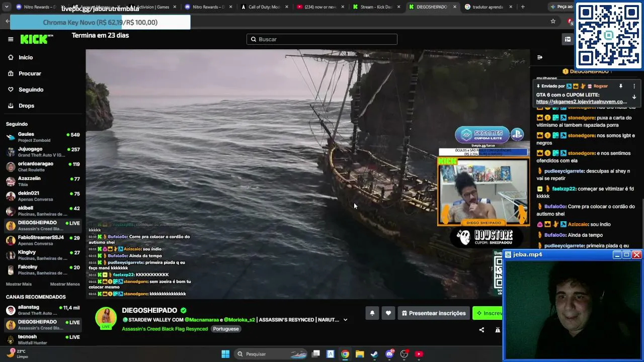Switch to the (234) now or never YouTube tab
Image resolution: width=644 pixels, height=362 pixels.
point(320,7)
